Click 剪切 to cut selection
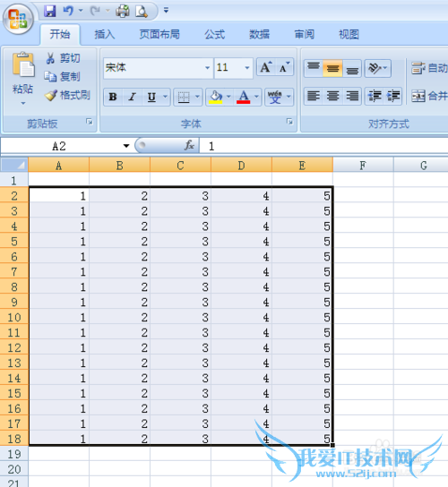This screenshot has width=448, height=487. (x=63, y=58)
